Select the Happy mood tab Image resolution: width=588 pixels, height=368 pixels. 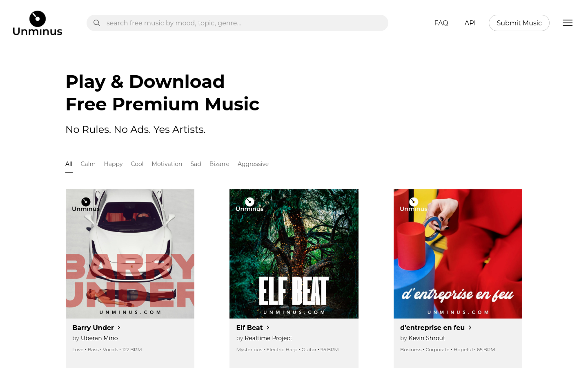pos(113,164)
